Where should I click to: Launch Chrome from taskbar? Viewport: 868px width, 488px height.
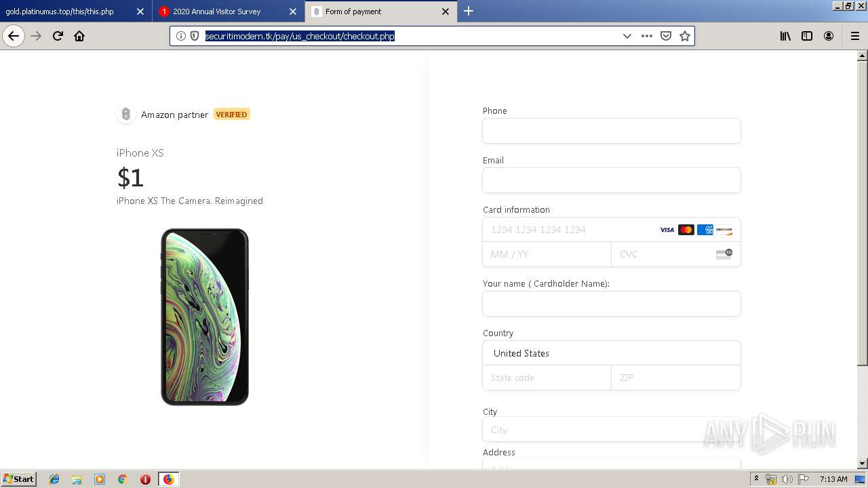coord(123,479)
